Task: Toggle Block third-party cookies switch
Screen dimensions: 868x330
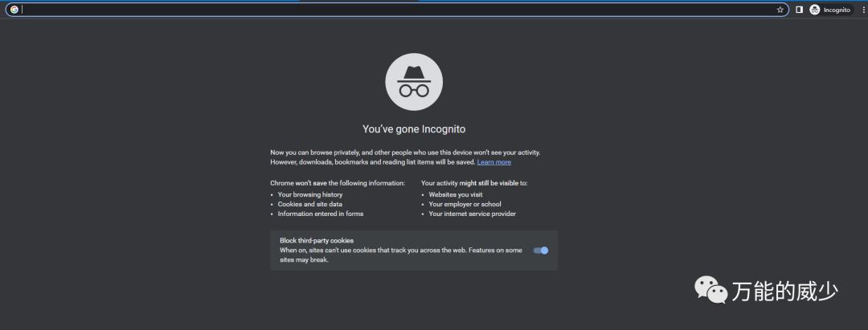Action: click(541, 251)
